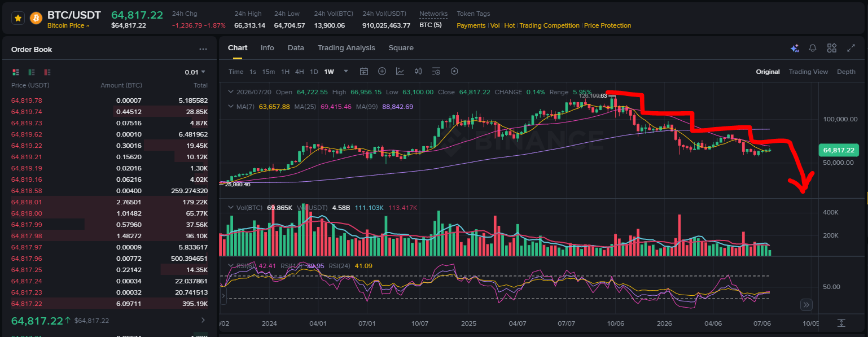Open the 0.01 price precision dropdown
Screen dimensions: 868x337
(195, 72)
